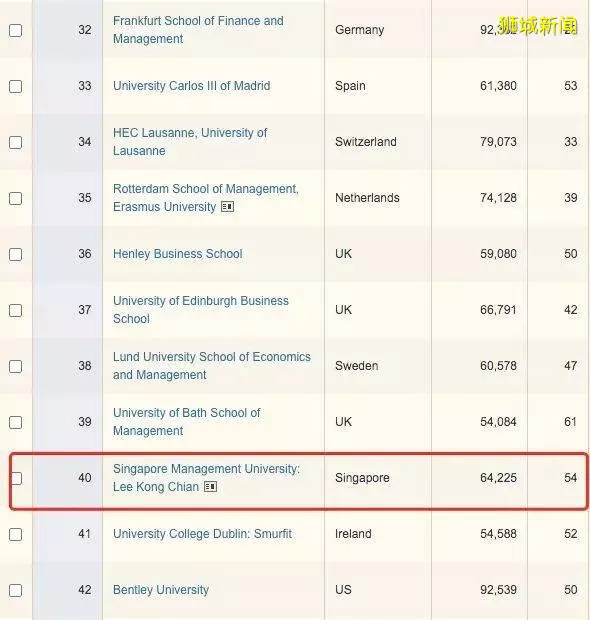Image resolution: width=590 pixels, height=620 pixels.
Task: Select checkbox for HEC Lausanne row
Action: tap(15, 142)
